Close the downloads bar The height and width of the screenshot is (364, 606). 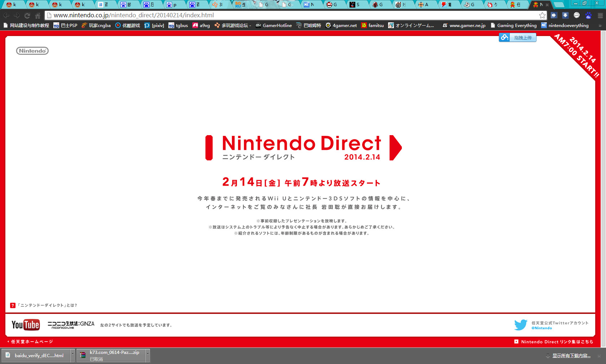coord(599,356)
